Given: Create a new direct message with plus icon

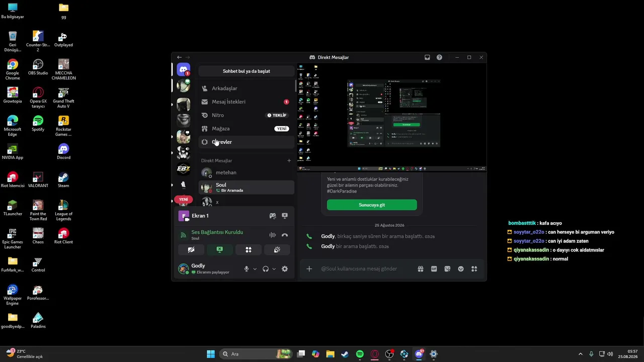Looking at the screenshot, I should tap(289, 161).
